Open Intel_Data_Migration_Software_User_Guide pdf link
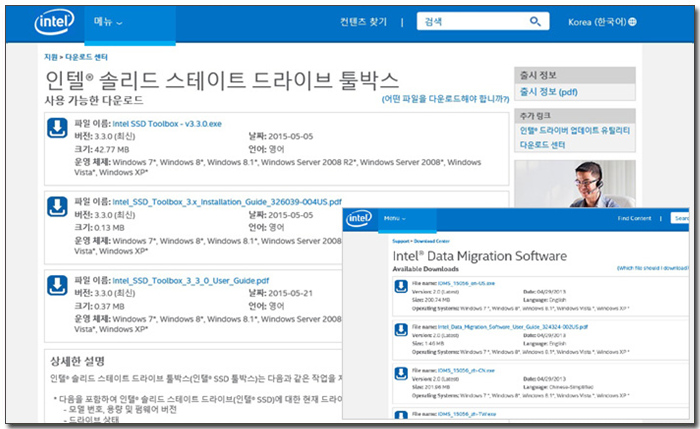Image resolution: width=700 pixels, height=429 pixels. click(x=512, y=327)
